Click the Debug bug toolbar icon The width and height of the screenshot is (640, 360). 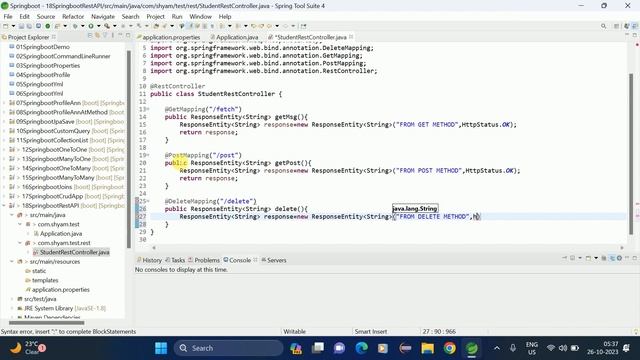click(75, 26)
